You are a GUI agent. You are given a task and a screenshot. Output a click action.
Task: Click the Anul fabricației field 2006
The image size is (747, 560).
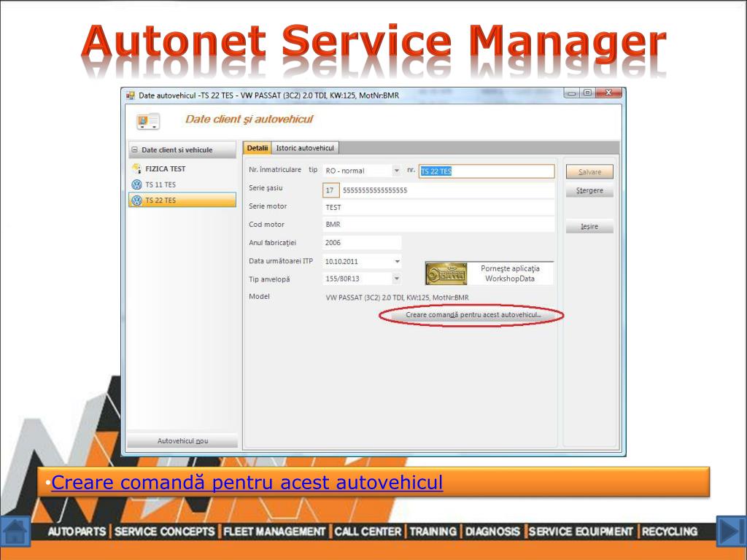(x=362, y=242)
